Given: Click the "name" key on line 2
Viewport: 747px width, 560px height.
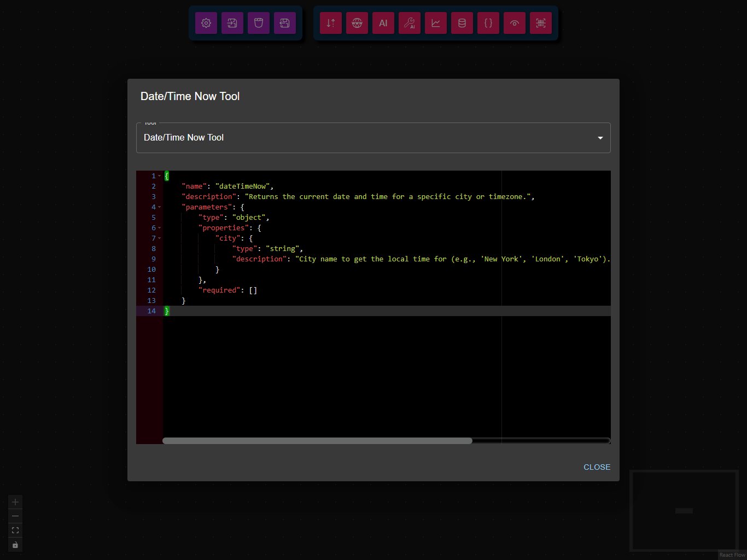Looking at the screenshot, I should 194,186.
